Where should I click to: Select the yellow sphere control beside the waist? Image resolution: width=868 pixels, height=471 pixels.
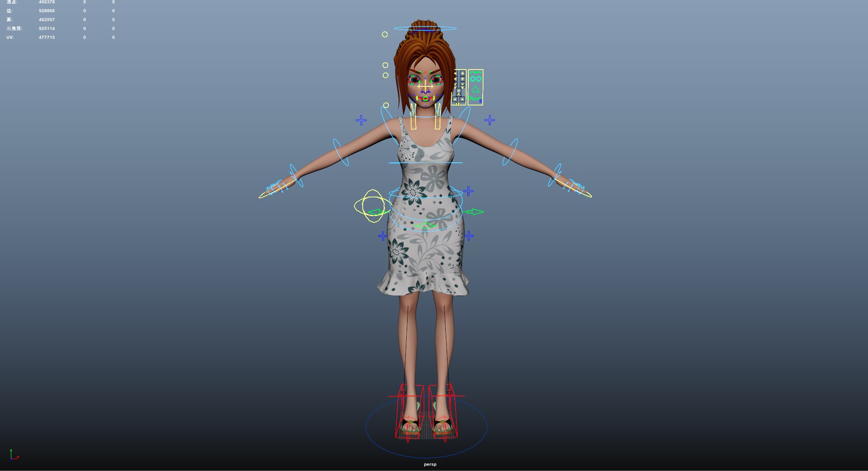[x=373, y=206]
